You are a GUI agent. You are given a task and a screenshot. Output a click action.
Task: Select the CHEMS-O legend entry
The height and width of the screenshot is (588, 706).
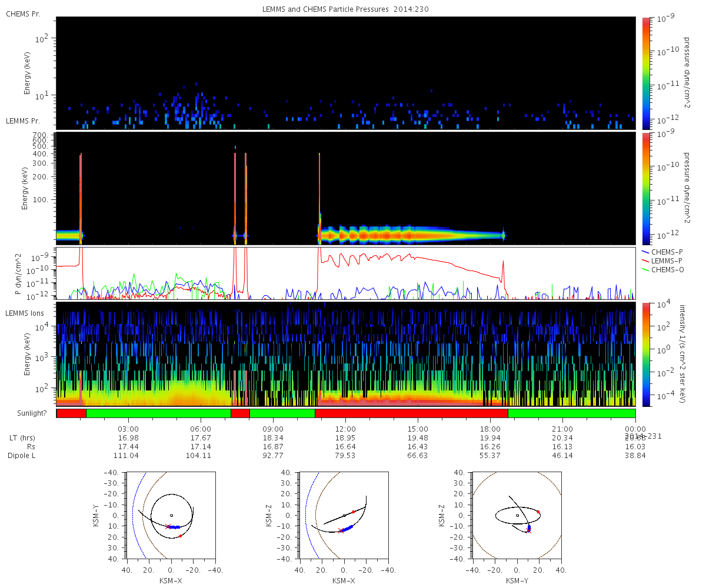pos(667,269)
